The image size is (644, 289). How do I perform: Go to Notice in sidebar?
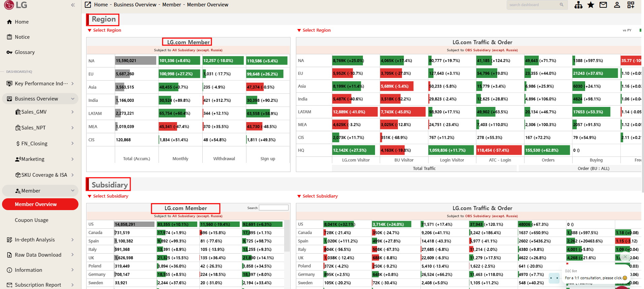(22, 37)
